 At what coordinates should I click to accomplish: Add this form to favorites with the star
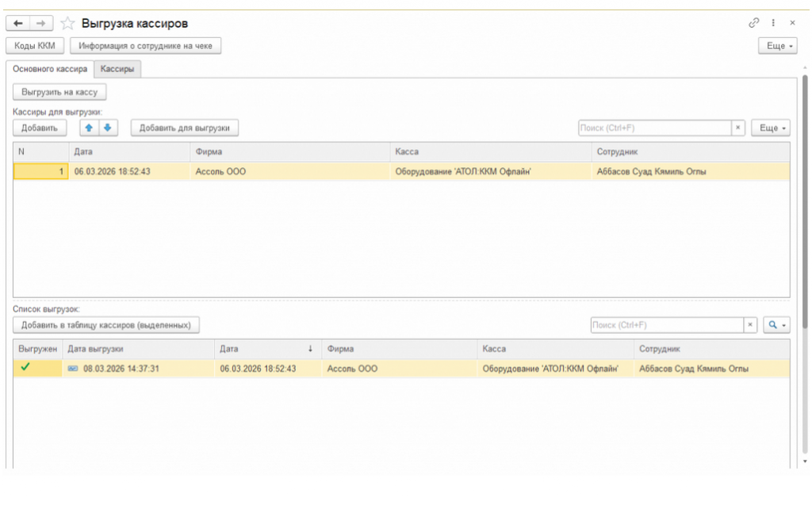click(x=67, y=24)
